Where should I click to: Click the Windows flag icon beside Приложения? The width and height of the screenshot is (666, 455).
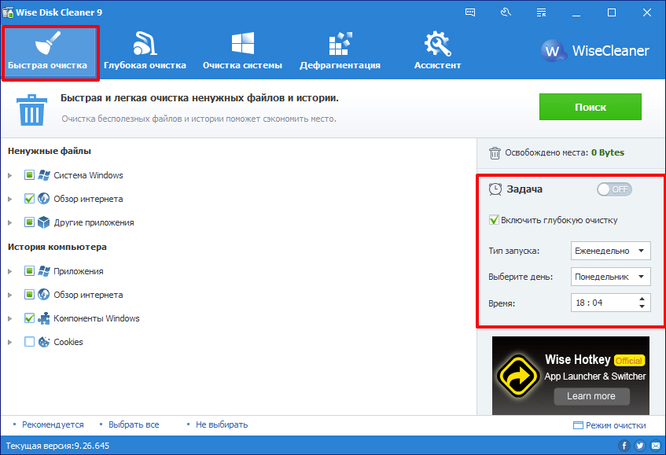pyautogui.click(x=44, y=271)
